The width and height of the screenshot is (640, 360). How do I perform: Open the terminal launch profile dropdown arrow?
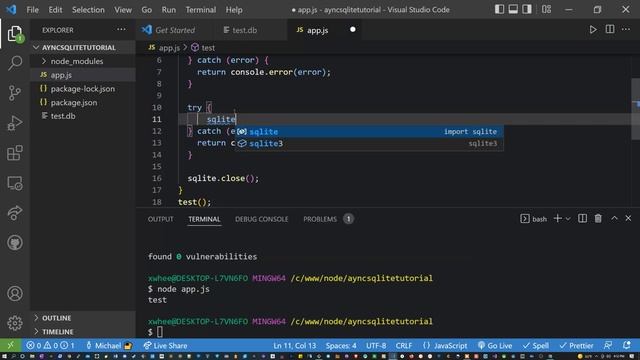tap(568, 219)
